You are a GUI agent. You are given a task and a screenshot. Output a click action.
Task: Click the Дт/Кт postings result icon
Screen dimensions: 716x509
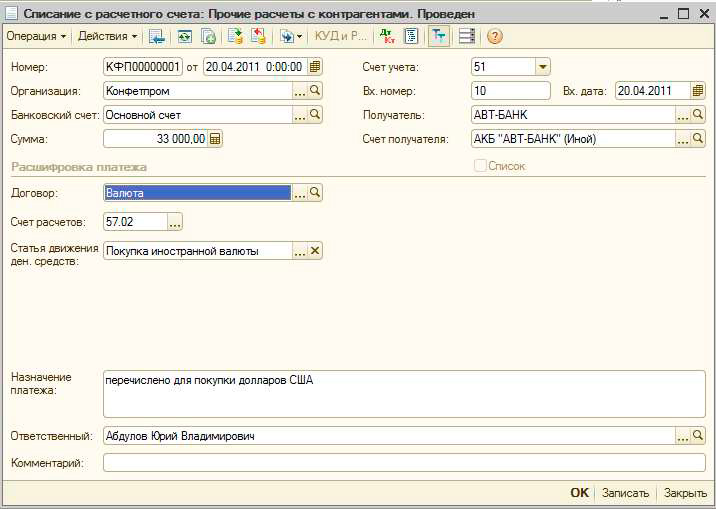coord(387,36)
